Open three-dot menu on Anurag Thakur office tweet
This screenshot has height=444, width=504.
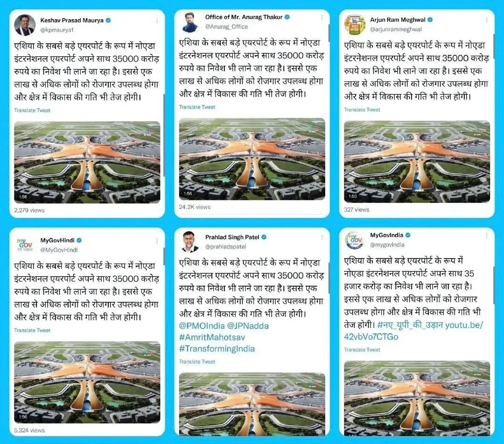point(322,17)
